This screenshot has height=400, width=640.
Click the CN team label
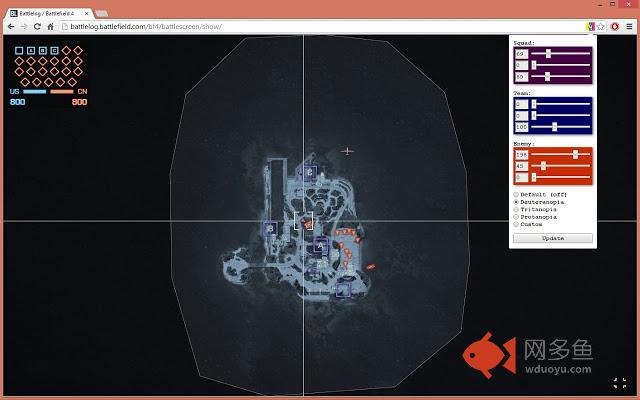[x=82, y=91]
